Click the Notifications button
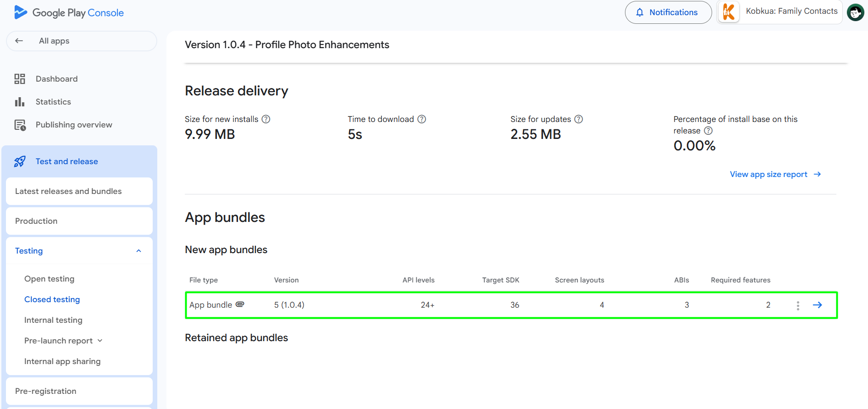868x409 pixels. point(668,12)
